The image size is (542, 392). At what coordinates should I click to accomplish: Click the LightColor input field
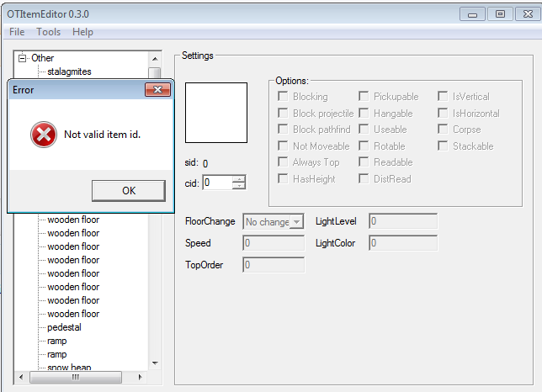tap(403, 243)
